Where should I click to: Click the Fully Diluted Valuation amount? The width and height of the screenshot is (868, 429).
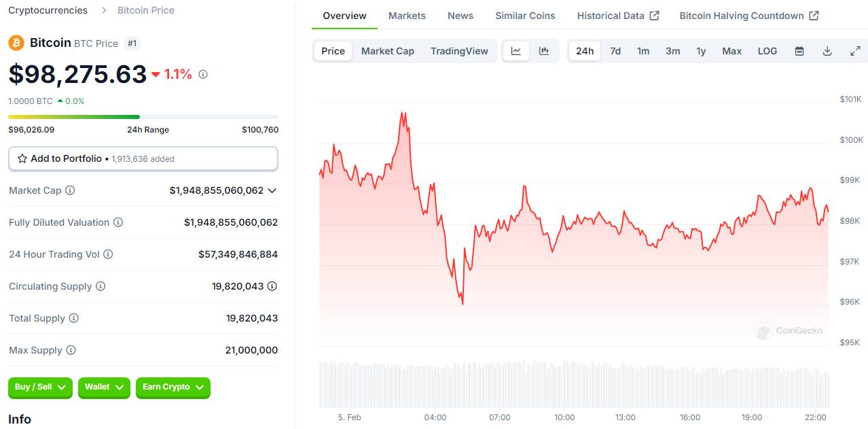tap(231, 222)
